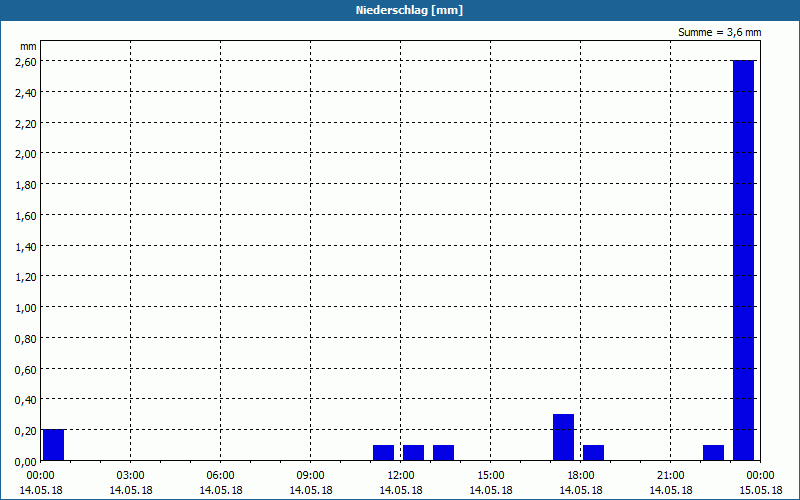800x500 pixels.
Task: Click the 0,20 y-axis value
Action: [x=28, y=431]
